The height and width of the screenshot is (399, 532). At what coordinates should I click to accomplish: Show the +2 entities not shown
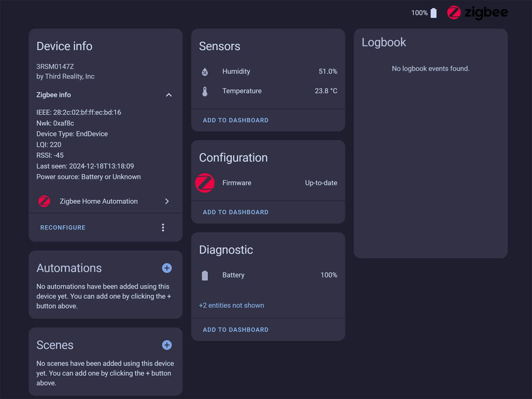tap(231, 305)
